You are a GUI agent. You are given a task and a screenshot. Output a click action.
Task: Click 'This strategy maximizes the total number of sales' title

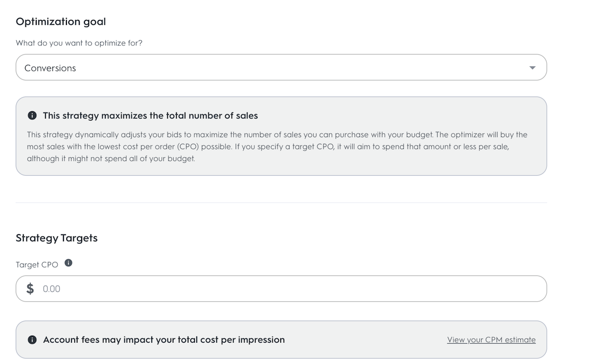(150, 115)
